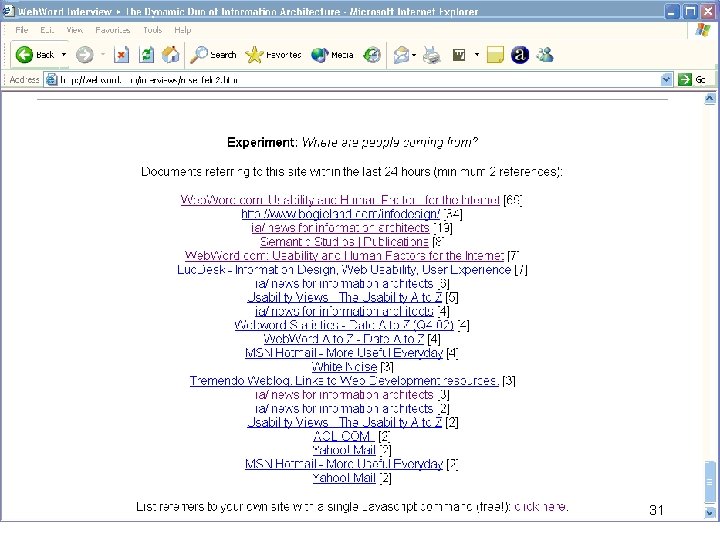
Task: Click the Mail envelope icon
Action: pos(401,55)
